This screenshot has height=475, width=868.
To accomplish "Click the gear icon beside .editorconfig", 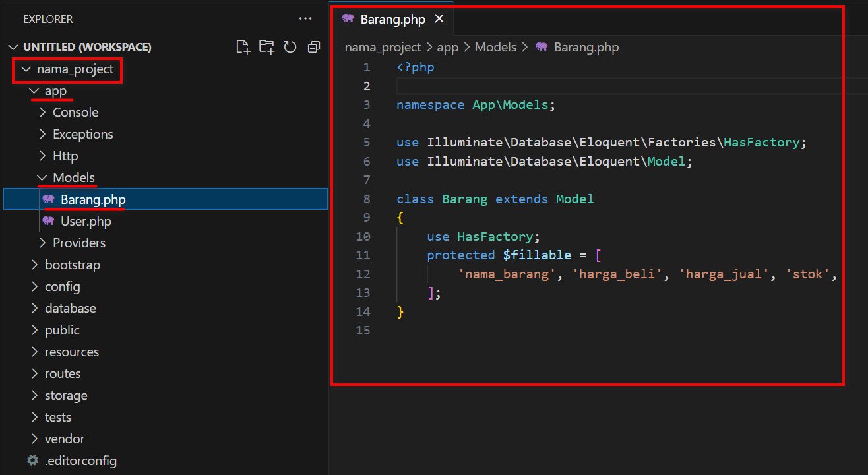I will tap(32, 460).
